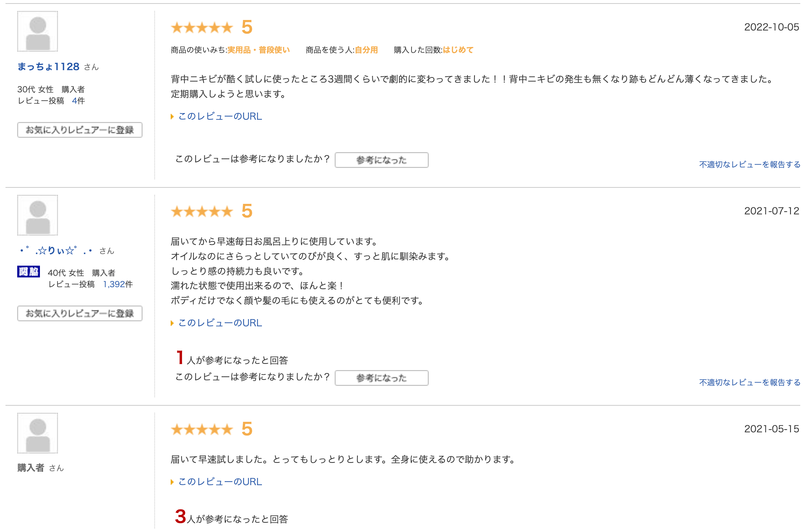Click the star icons on the 2021-05-15 review
The image size is (812, 529).
coord(201,429)
